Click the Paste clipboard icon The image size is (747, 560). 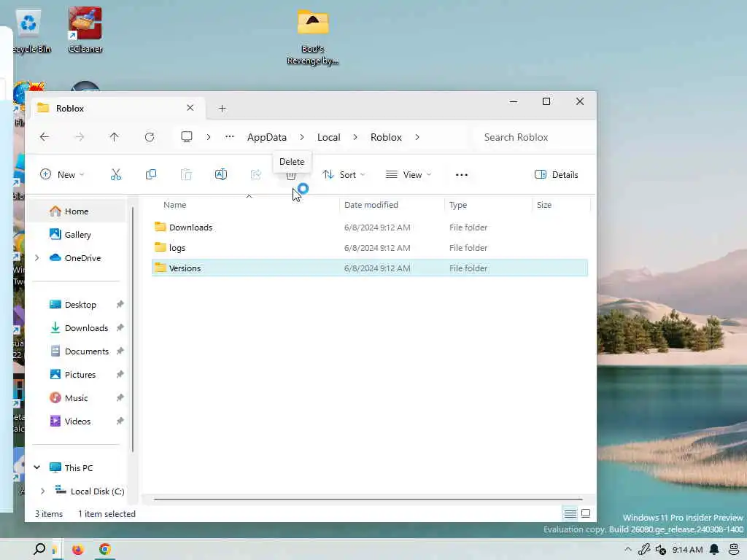pos(186,175)
